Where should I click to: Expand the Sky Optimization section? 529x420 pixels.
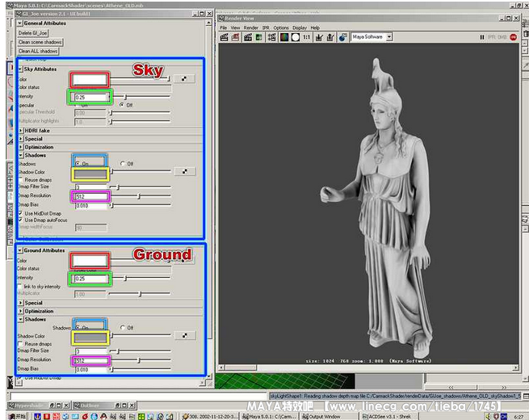click(x=21, y=147)
